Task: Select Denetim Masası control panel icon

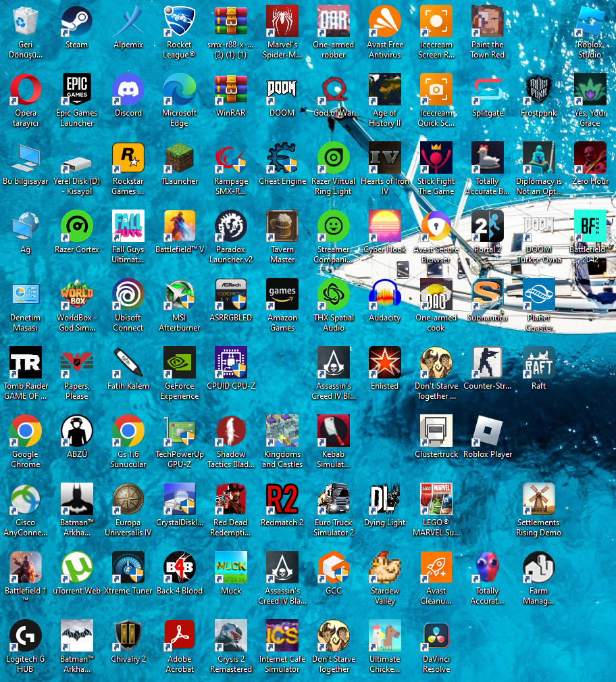Action: [25, 295]
